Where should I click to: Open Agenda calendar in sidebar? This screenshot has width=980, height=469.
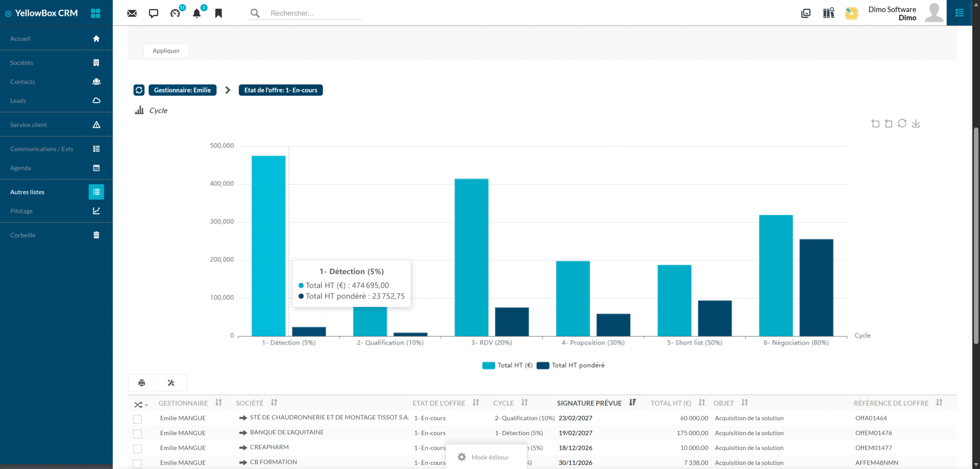tap(56, 168)
